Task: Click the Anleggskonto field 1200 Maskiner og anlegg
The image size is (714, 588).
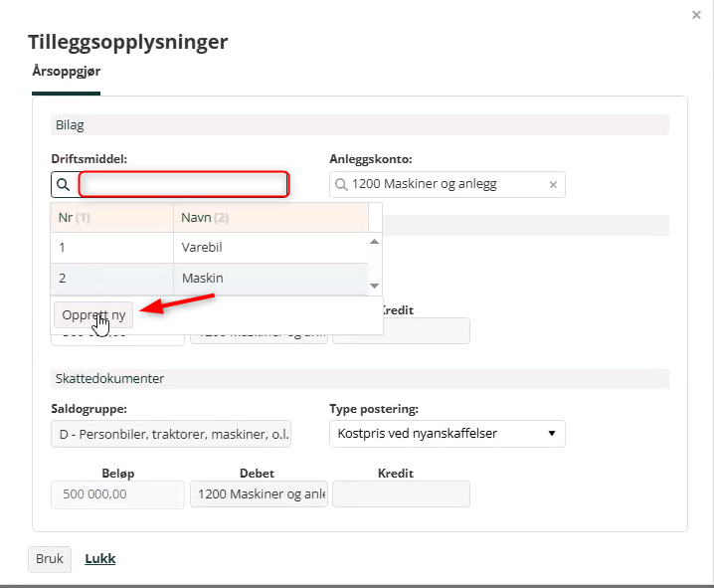Action: pos(447,184)
